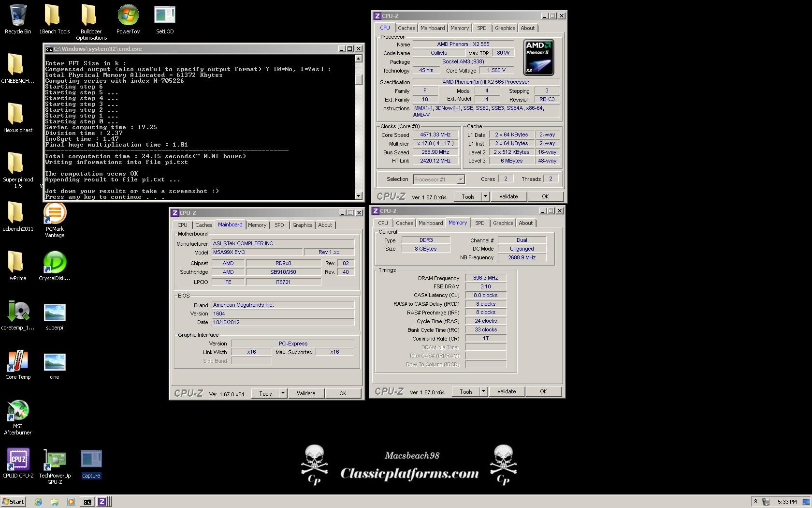Open SPD tab in Memory window
The width and height of the screenshot is (812, 508).
pos(479,223)
